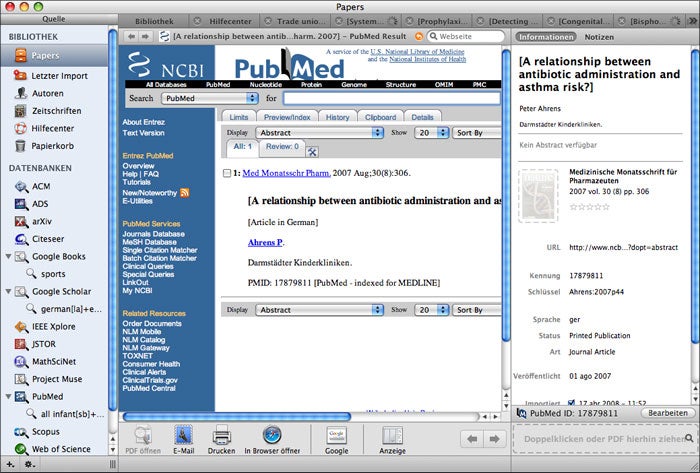Click the Anzeige view icon
Screen dimensions: 700x473
pos(392,436)
